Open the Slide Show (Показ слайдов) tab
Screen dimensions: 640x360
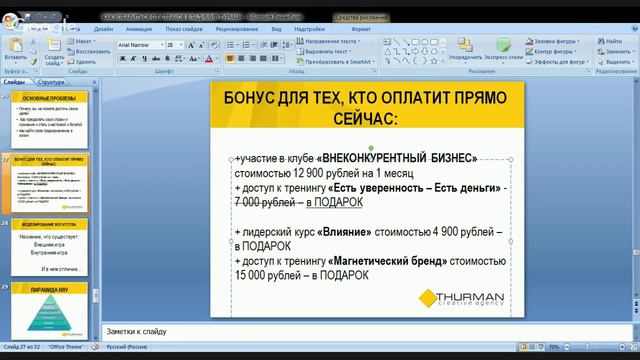point(184,29)
